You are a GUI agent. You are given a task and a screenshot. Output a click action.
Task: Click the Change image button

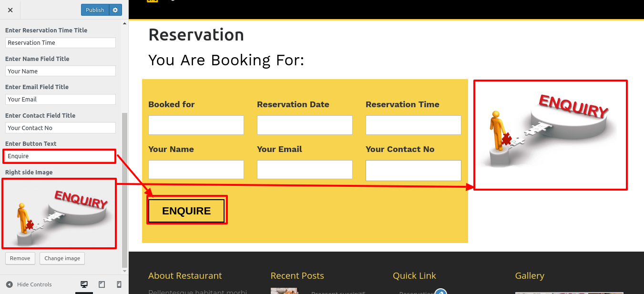pyautogui.click(x=62, y=258)
